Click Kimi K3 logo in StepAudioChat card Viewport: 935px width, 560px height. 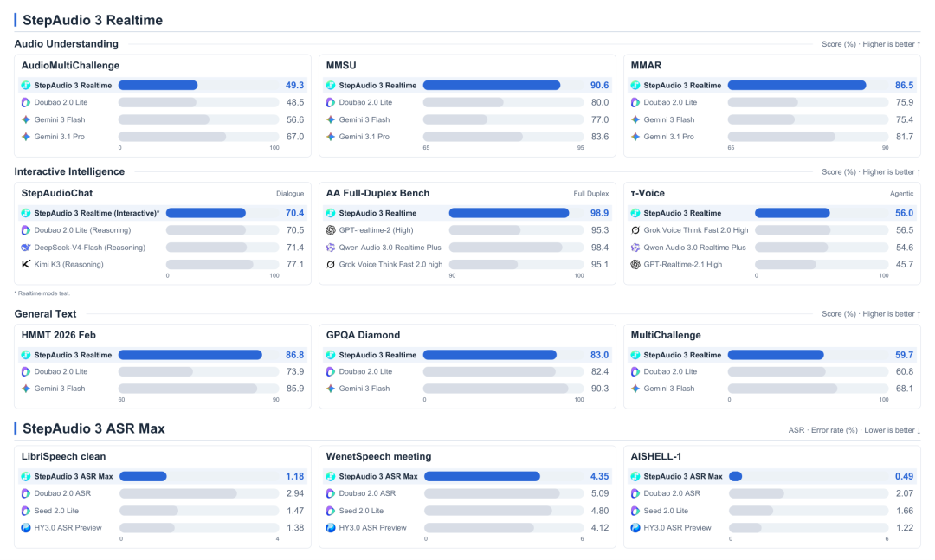tap(26, 264)
